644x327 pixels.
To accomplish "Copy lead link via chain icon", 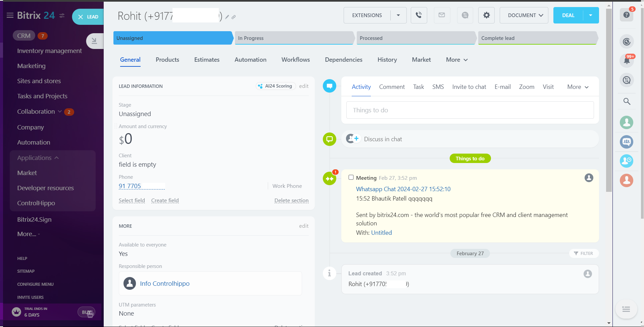I will point(234,17).
